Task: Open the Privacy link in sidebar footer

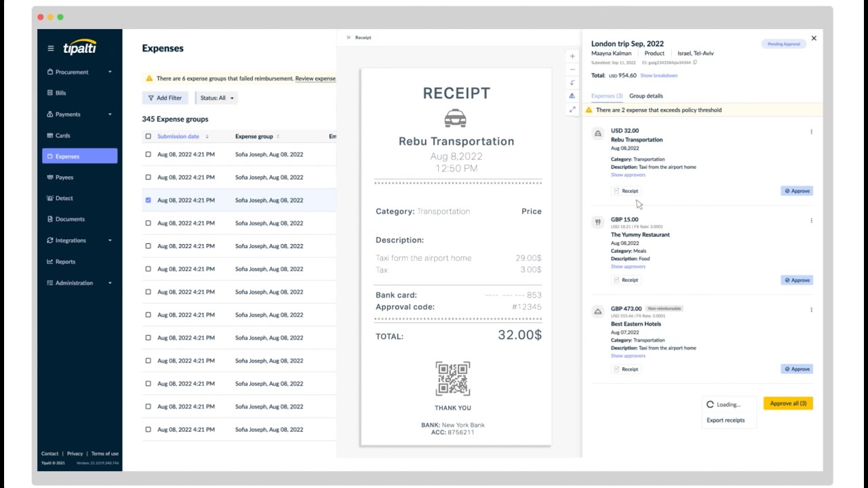Action: [75, 453]
